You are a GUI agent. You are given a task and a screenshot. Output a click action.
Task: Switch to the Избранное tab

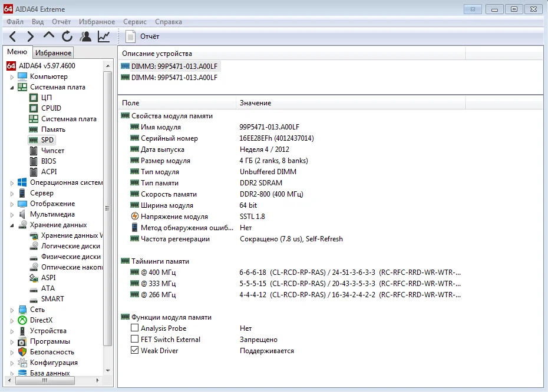tap(53, 53)
